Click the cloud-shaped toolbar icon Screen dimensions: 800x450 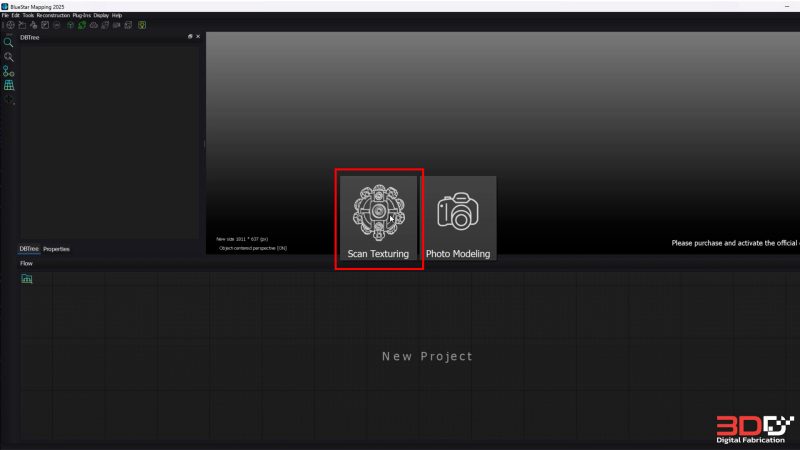point(93,25)
